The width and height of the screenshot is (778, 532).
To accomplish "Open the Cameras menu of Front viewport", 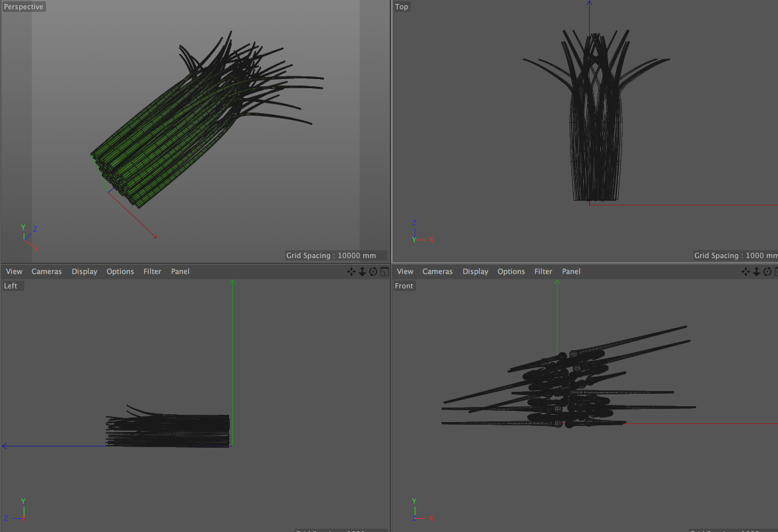I will click(x=438, y=271).
